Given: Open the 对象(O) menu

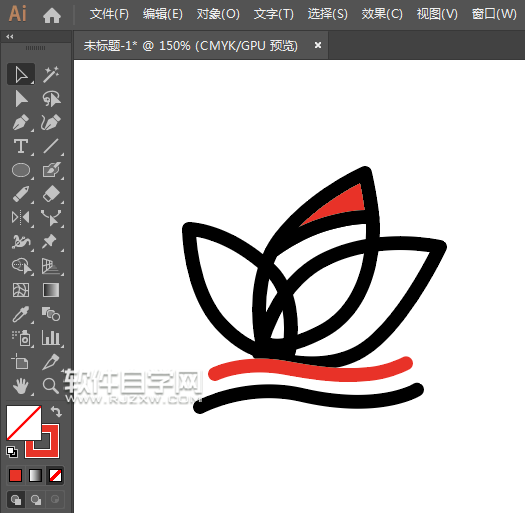Looking at the screenshot, I should 218,14.
